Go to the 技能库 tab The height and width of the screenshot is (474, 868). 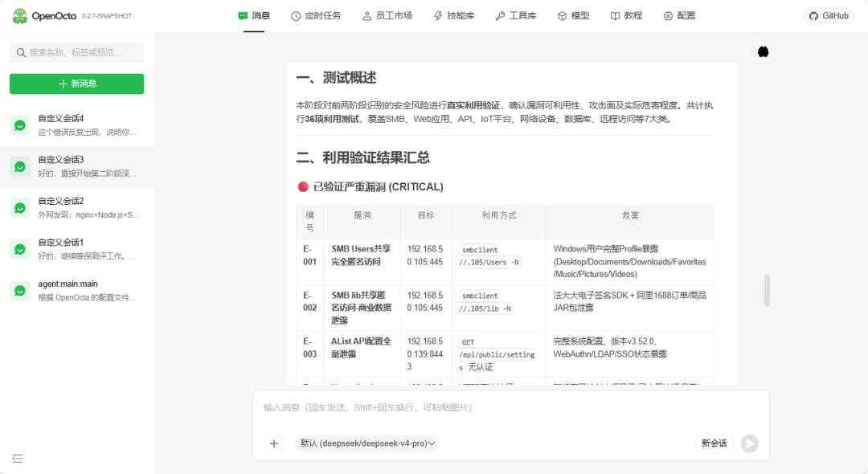tap(454, 16)
